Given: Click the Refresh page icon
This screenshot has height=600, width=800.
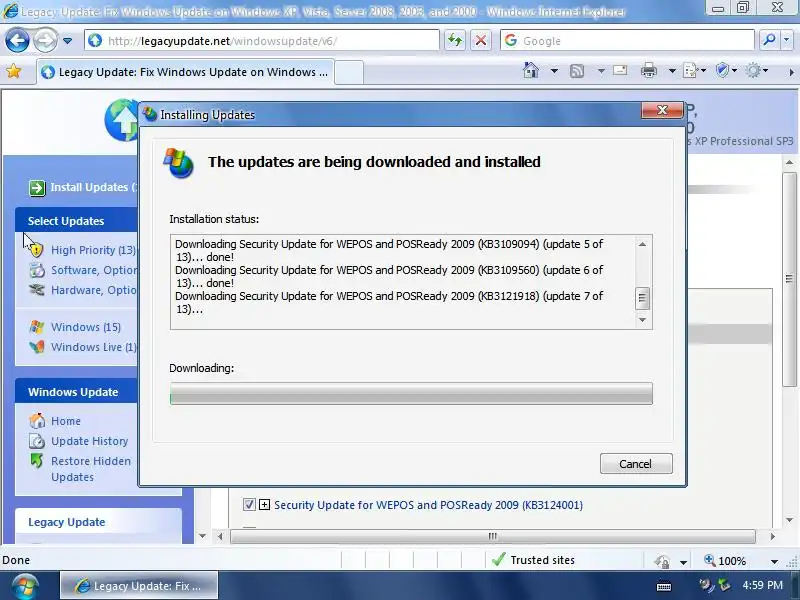Looking at the screenshot, I should click(x=455, y=40).
